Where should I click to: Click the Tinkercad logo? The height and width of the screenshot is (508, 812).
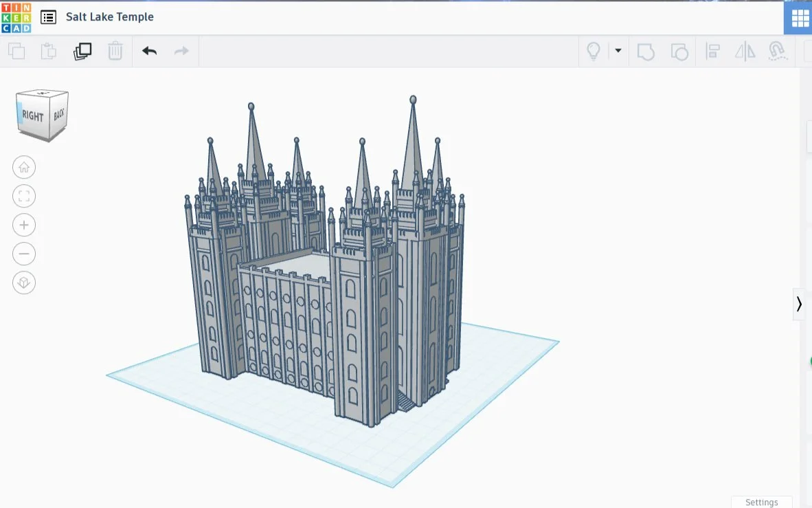point(16,17)
